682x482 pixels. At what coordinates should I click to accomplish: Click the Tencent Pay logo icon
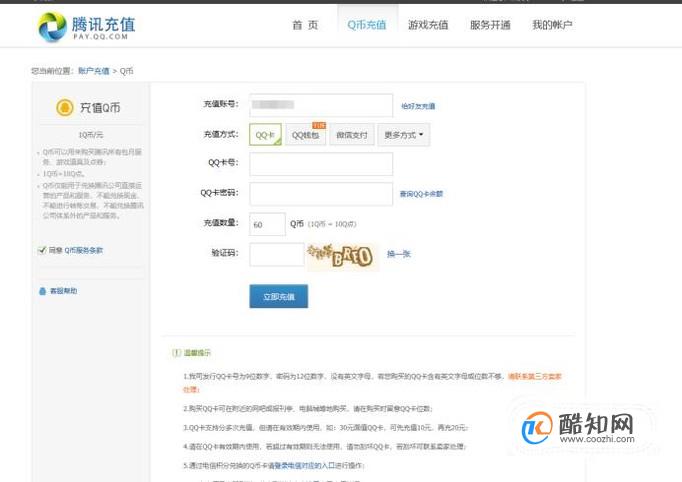pos(52,27)
